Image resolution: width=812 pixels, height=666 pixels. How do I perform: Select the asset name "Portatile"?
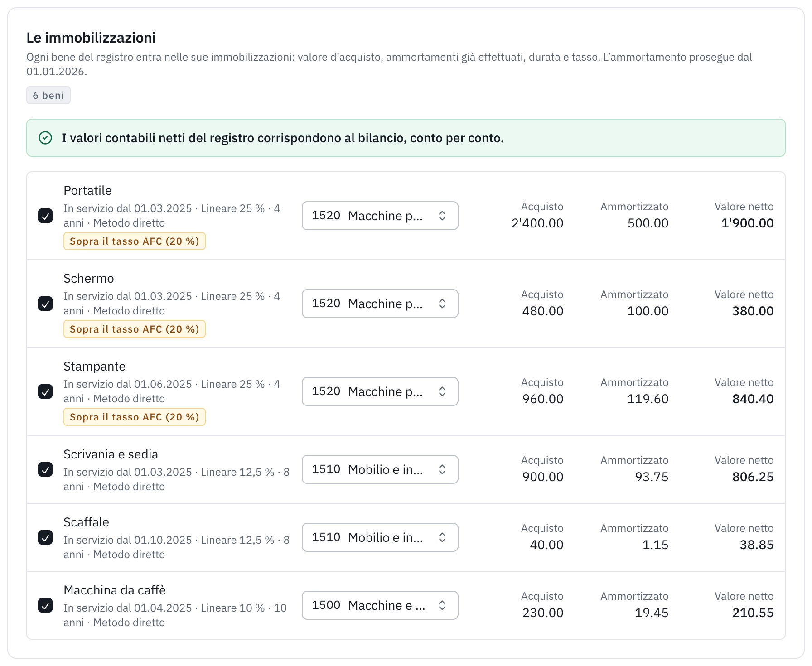[87, 190]
